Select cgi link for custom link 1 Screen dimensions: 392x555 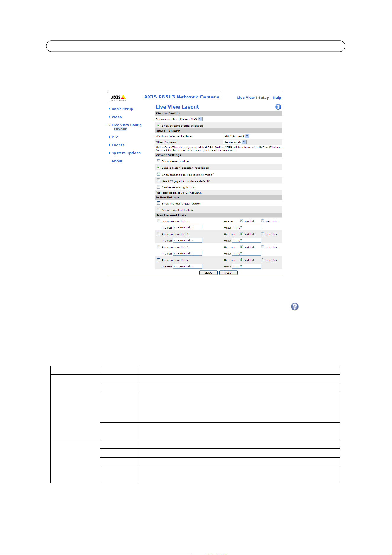[x=242, y=221]
